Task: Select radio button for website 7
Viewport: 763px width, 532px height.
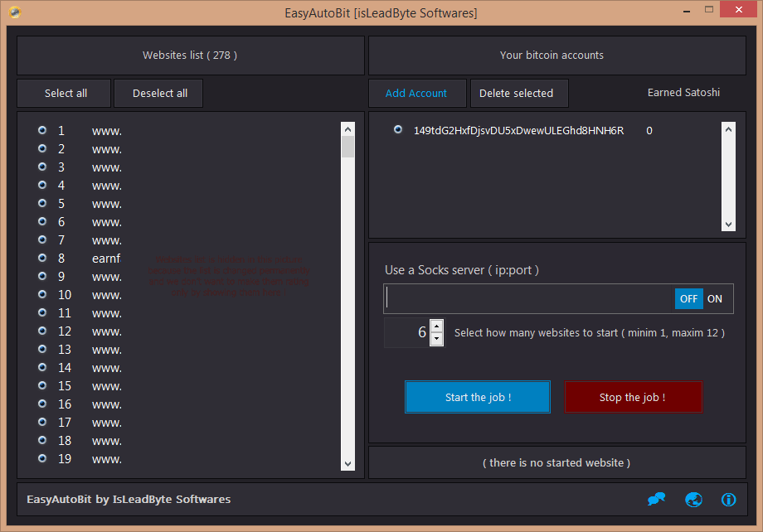Action: (42, 239)
